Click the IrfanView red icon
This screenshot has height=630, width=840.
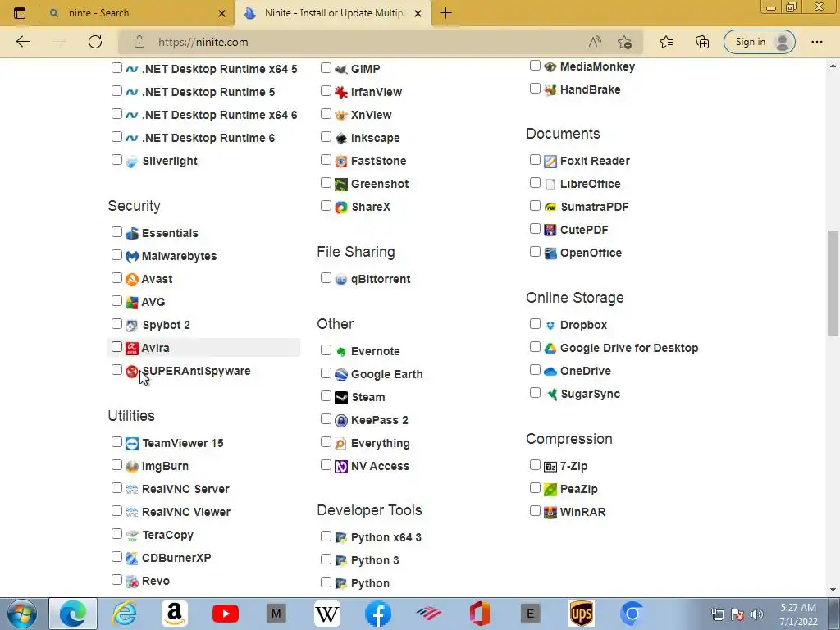340,92
